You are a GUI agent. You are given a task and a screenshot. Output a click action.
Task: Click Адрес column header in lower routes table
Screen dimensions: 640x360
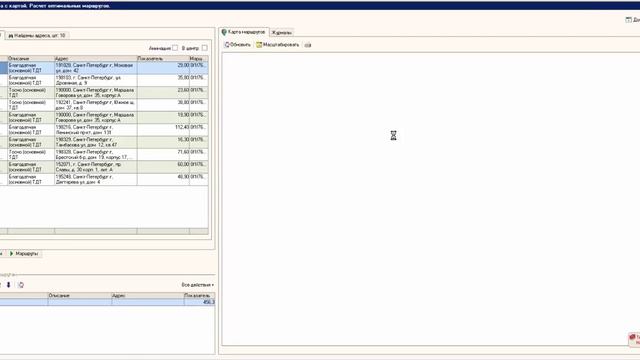pos(147,295)
